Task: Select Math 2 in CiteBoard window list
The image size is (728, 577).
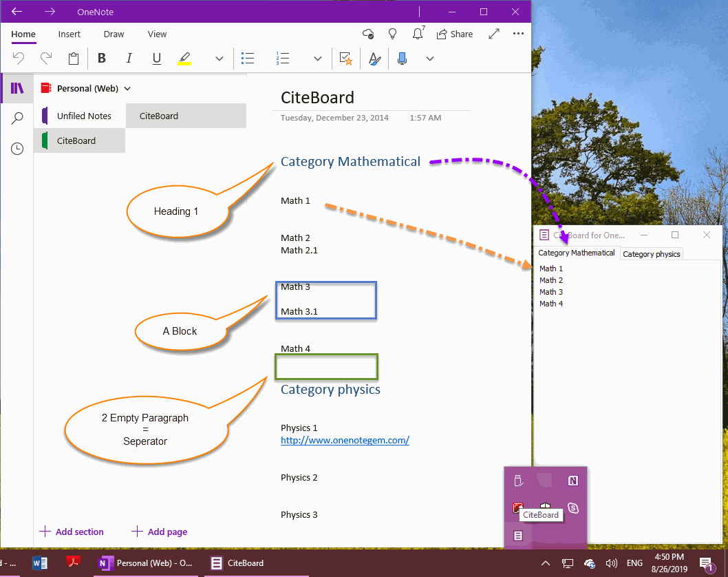Action: [x=551, y=280]
